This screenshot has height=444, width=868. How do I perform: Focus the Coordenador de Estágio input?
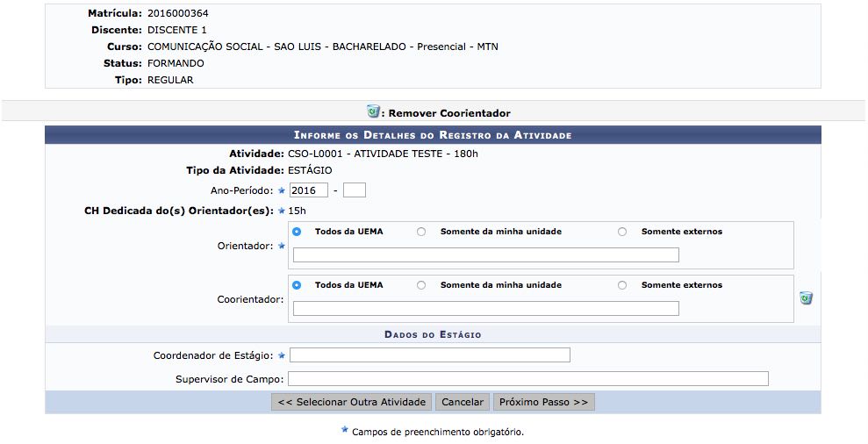point(429,355)
